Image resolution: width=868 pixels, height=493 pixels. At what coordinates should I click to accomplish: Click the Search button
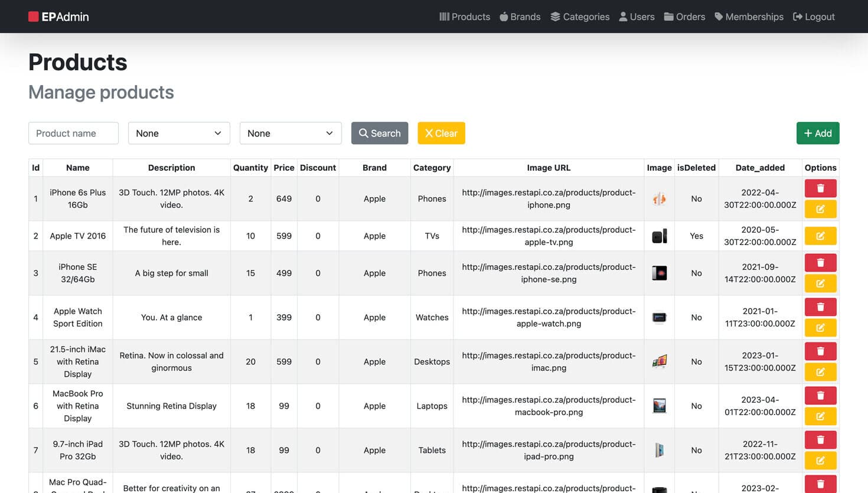point(380,133)
